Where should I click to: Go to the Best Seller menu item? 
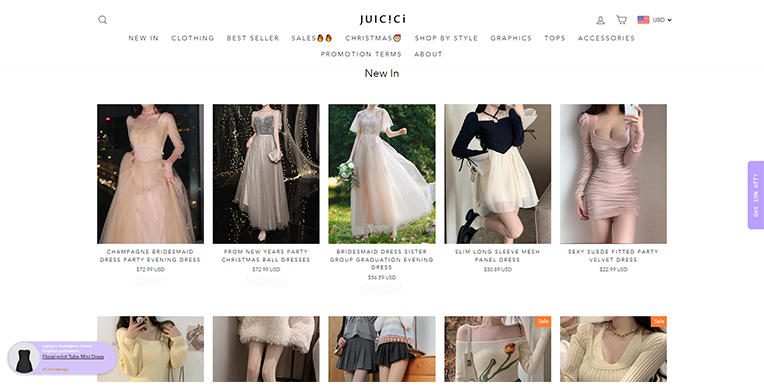tap(252, 38)
